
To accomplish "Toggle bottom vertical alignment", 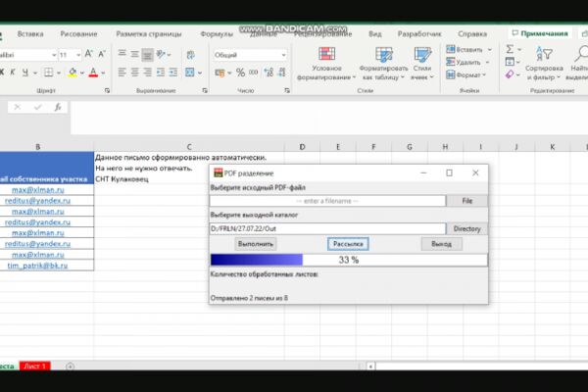I will point(147,55).
